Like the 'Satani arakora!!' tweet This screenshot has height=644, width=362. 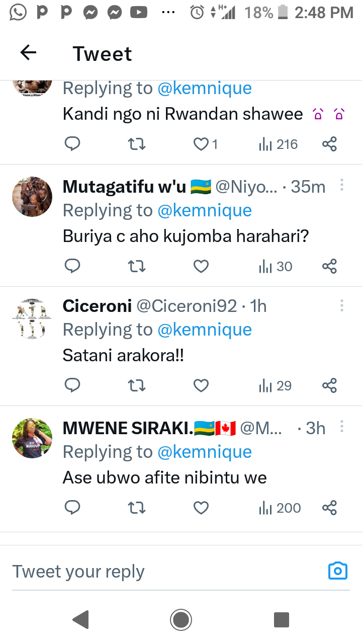point(201,385)
